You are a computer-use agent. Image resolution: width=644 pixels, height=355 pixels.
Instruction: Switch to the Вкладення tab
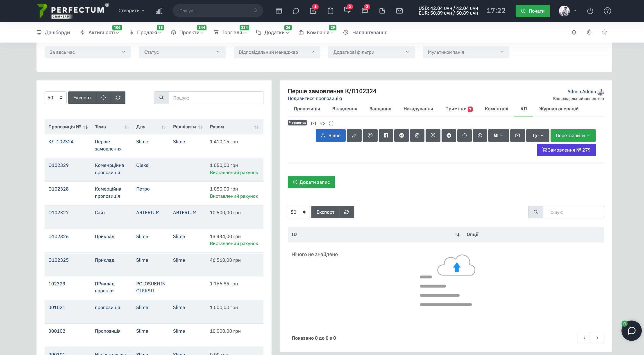pos(345,109)
